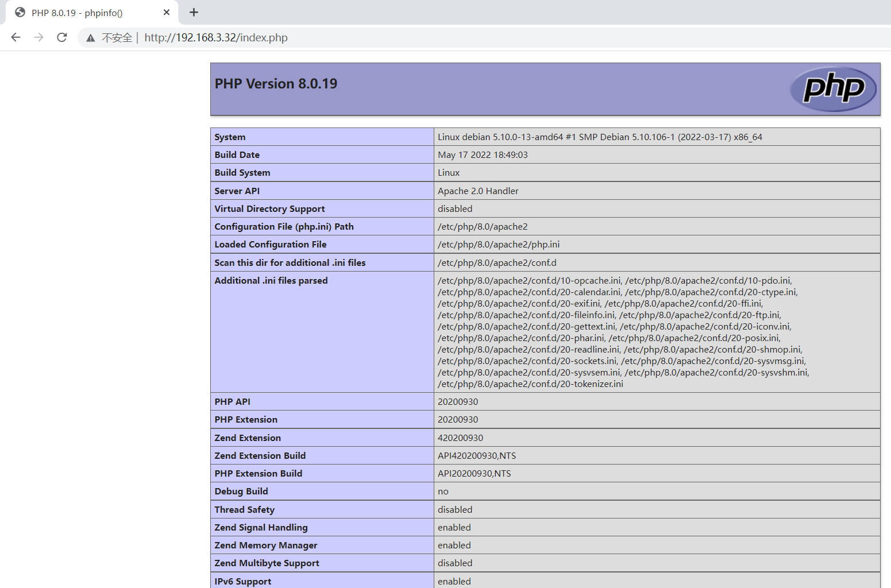Image resolution: width=891 pixels, height=588 pixels.
Task: Click the Virtual Directory Support disabled value
Action: coord(455,209)
